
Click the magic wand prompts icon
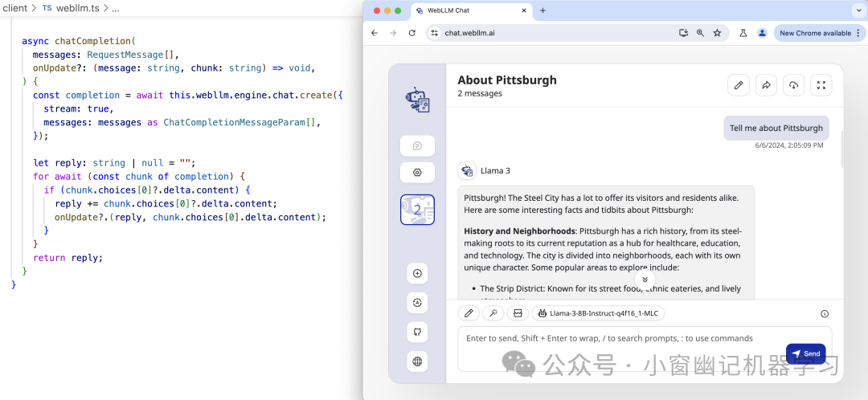pyautogui.click(x=493, y=313)
